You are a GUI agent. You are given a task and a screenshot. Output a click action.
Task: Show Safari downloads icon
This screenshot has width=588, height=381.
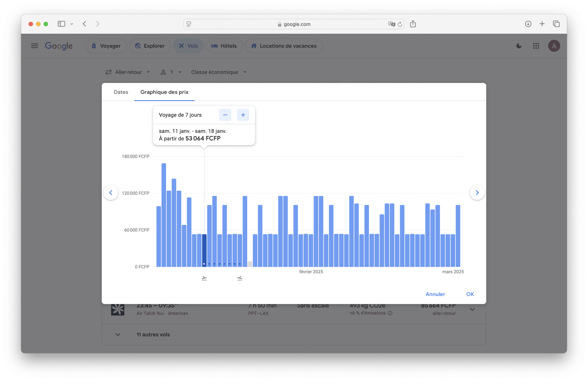[x=528, y=24]
